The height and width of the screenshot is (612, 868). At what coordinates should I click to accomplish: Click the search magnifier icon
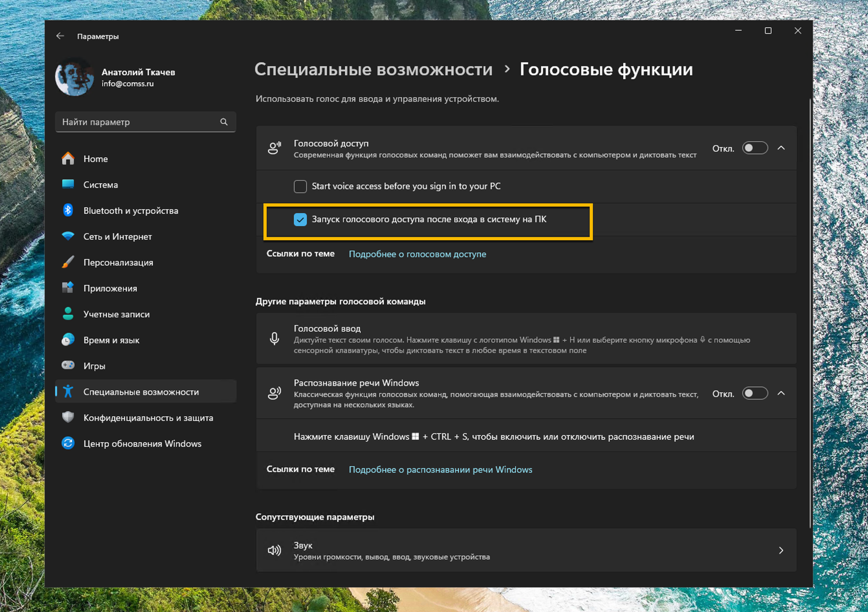coord(224,122)
